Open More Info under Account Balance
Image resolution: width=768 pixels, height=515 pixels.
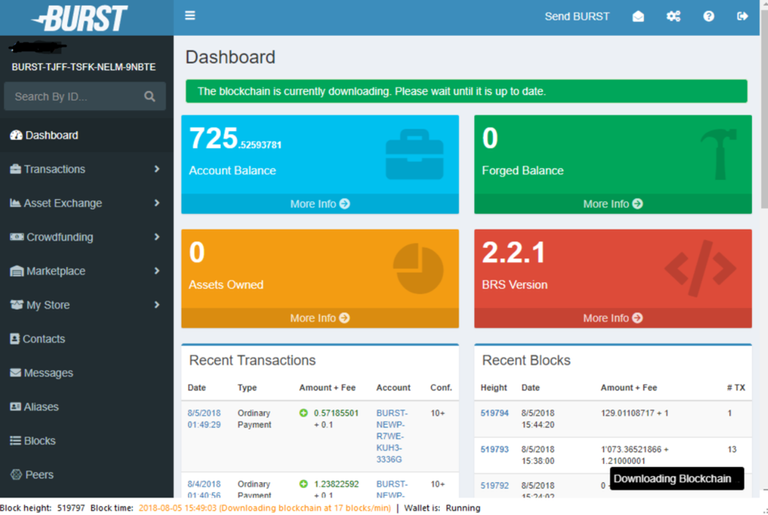click(319, 204)
